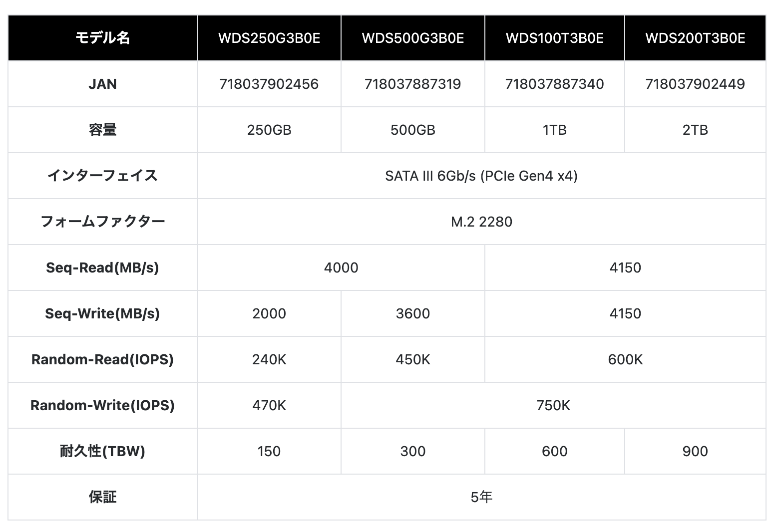
Task: Select JAN value 718037902449
Action: click(695, 84)
